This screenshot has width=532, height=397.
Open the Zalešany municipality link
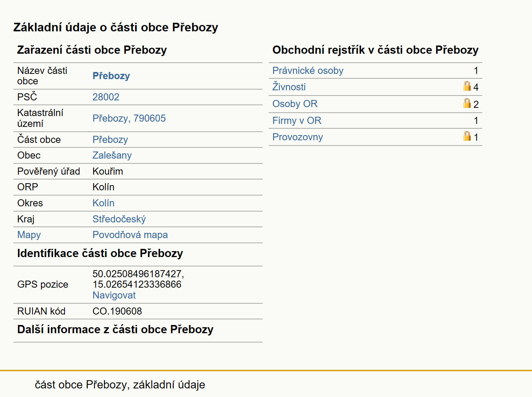click(x=112, y=155)
